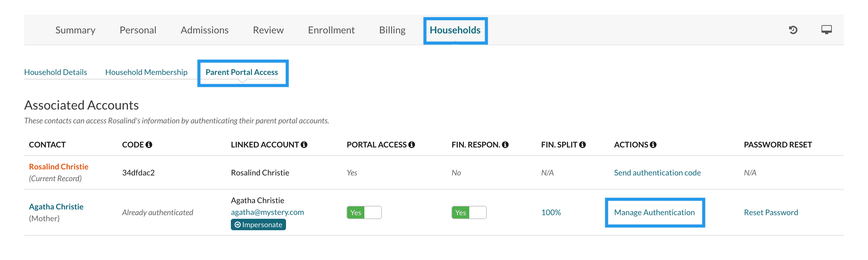Screen dimensions: 868x260
Task: Go to Household Details sub-tab
Action: coord(55,72)
